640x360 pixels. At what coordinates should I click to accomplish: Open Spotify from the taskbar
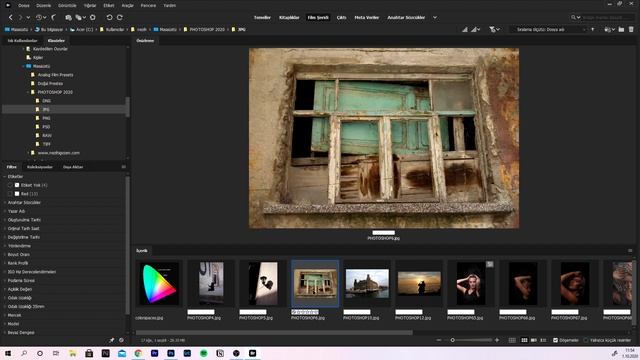point(203,353)
